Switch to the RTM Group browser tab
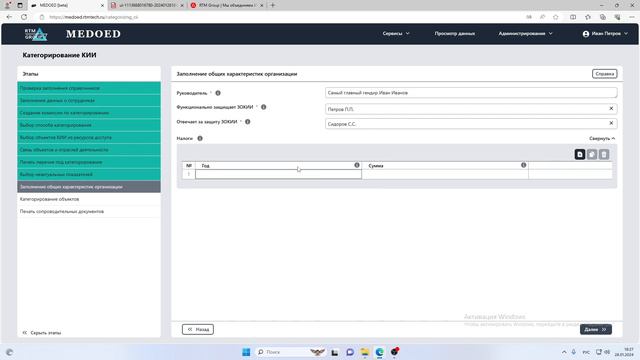 (227, 5)
